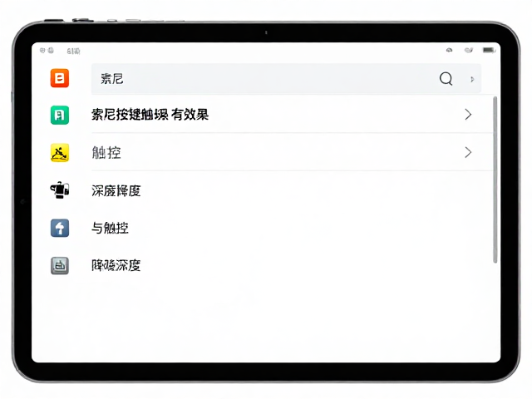This screenshot has width=532, height=399.
Task: Click the magnifier search icon
Action: coord(446,79)
